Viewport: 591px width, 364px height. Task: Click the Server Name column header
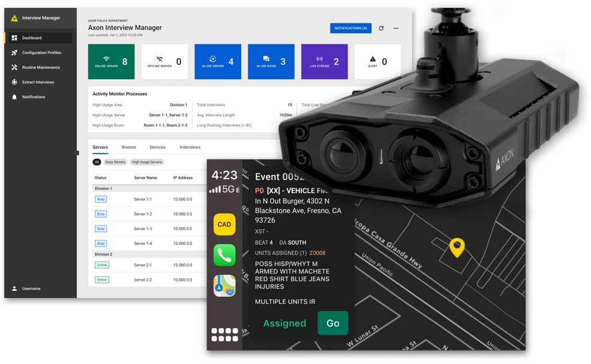[x=145, y=178]
